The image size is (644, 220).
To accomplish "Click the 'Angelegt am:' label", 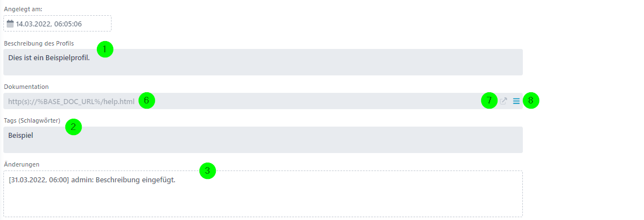I will coord(20,9).
